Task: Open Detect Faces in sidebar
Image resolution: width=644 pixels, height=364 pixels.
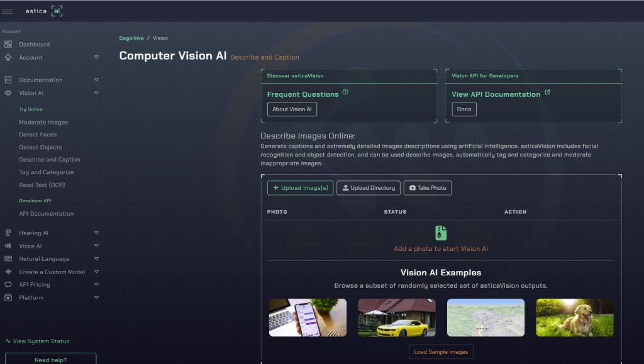Action: [x=38, y=135]
